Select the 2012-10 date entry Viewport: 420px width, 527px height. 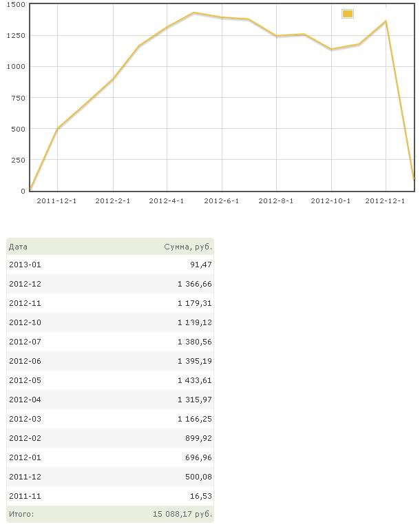25,322
